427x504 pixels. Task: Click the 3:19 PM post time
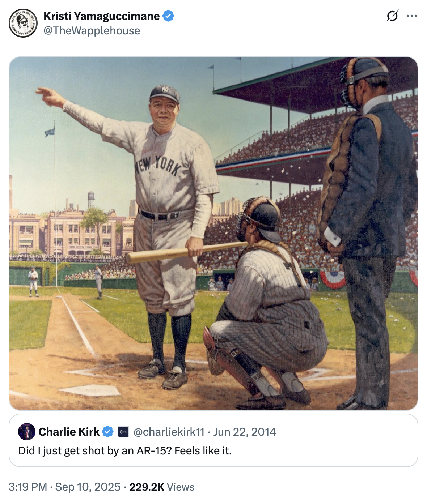pyautogui.click(x=28, y=487)
